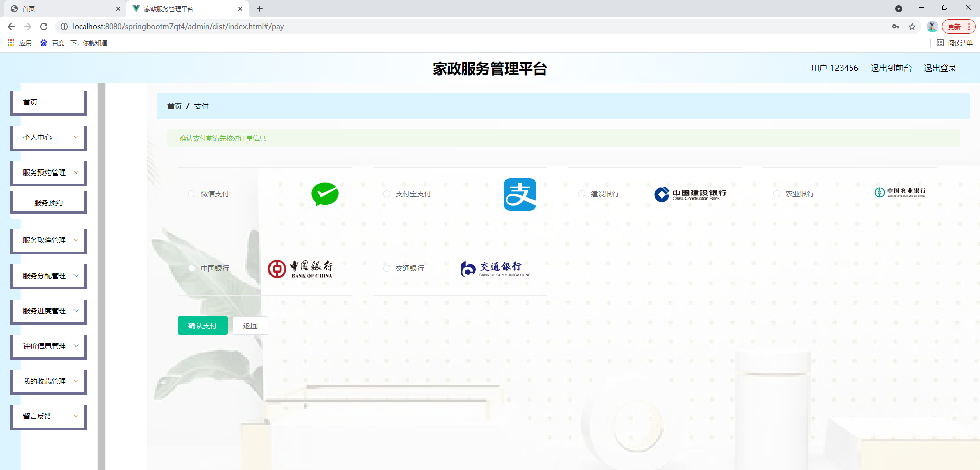Expand the 服务分配管理 sidebar menu
This screenshot has height=470, width=980.
click(48, 276)
